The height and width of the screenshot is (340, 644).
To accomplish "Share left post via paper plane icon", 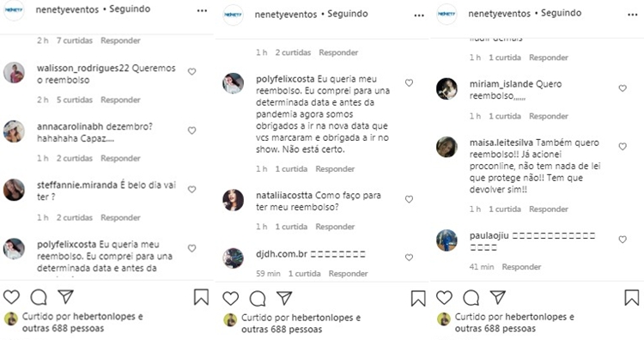I will click(x=66, y=296).
